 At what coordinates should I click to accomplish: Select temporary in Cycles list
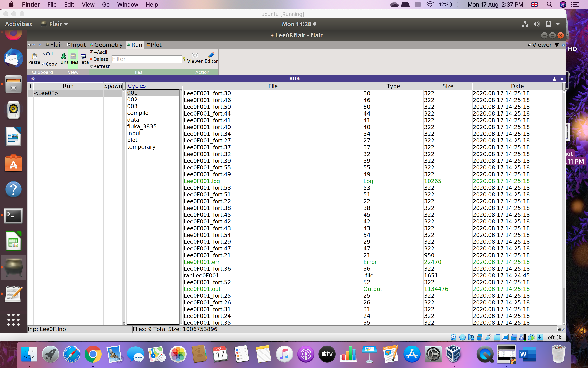pos(153,147)
